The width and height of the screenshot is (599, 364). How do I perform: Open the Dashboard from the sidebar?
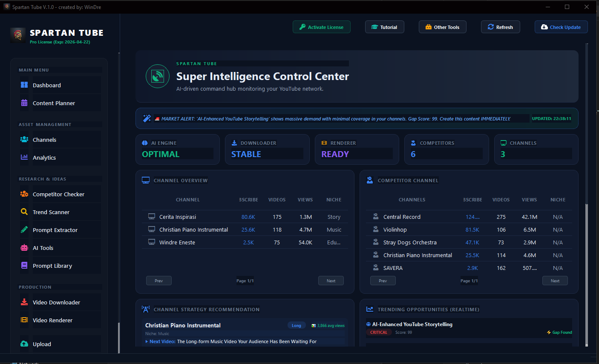pos(46,85)
